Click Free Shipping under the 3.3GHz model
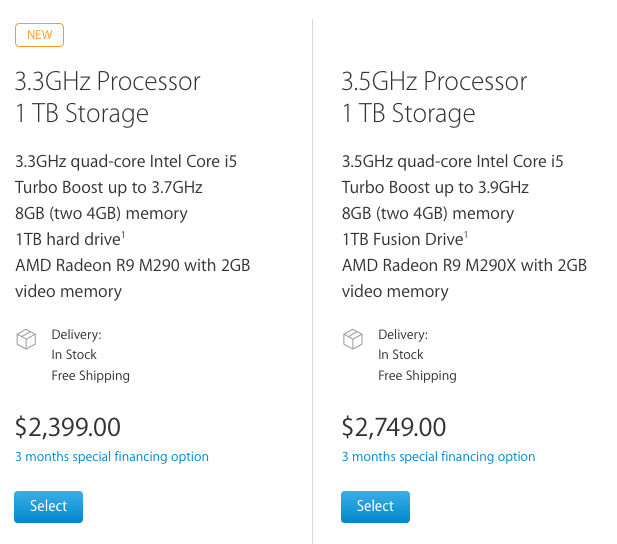Viewport: 617px width, 544px height. point(91,376)
